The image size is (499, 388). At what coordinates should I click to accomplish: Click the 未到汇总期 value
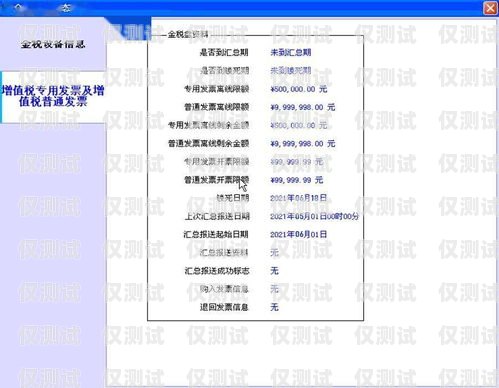tap(291, 52)
